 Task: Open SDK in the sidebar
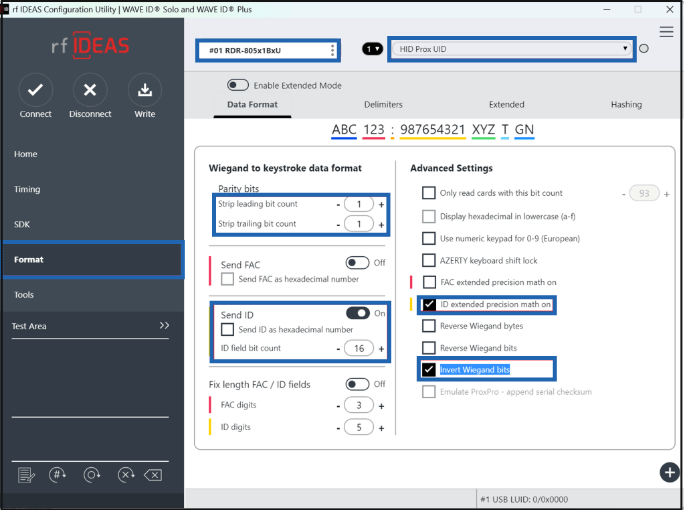pyautogui.click(x=22, y=224)
